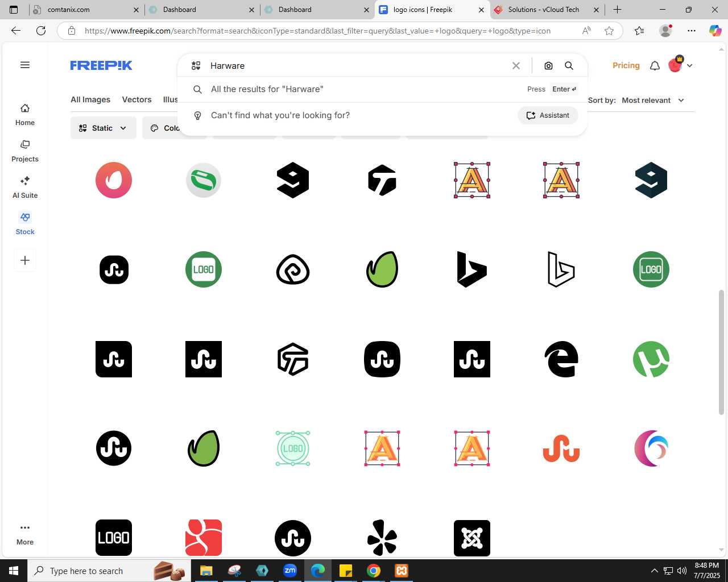
Task: Search by image using camera icon
Action: [x=548, y=66]
